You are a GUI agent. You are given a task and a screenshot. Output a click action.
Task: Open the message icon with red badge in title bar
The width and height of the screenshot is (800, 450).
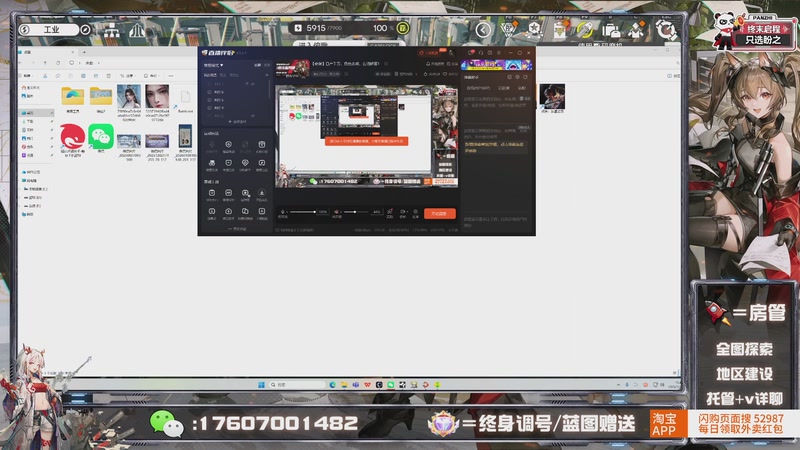[x=471, y=53]
